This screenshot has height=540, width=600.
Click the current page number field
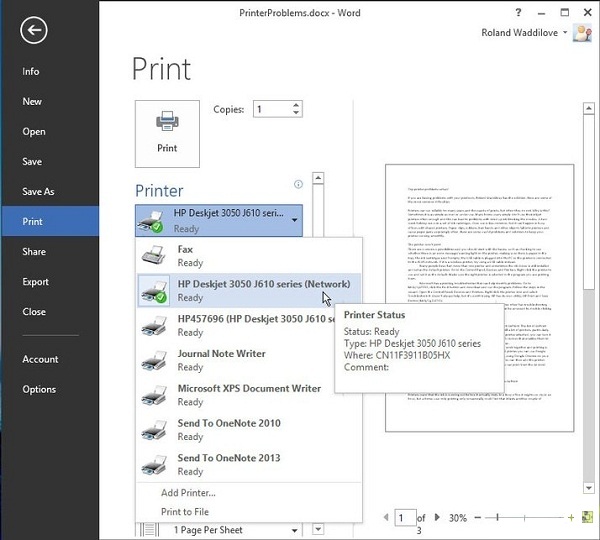tap(404, 518)
